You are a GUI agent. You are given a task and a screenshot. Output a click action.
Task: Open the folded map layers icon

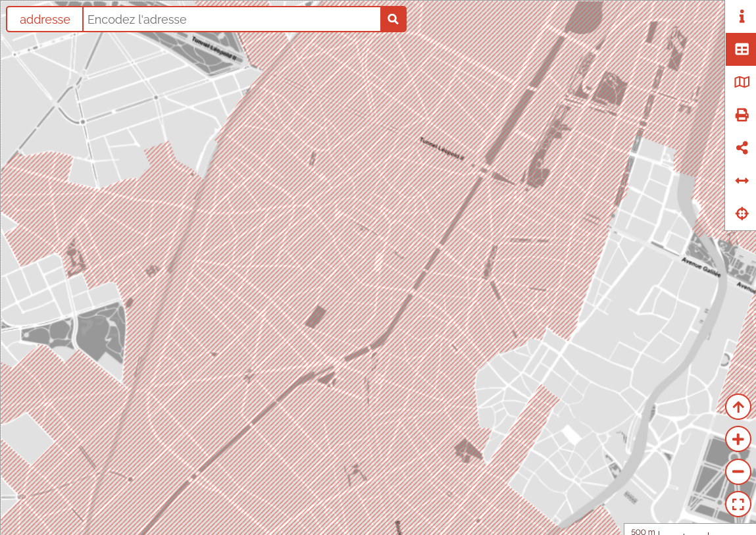(742, 82)
